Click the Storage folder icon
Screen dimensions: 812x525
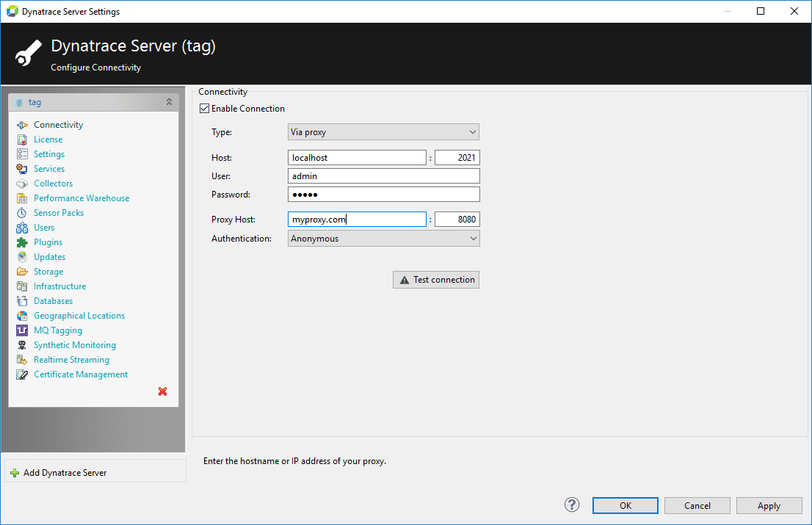22,271
